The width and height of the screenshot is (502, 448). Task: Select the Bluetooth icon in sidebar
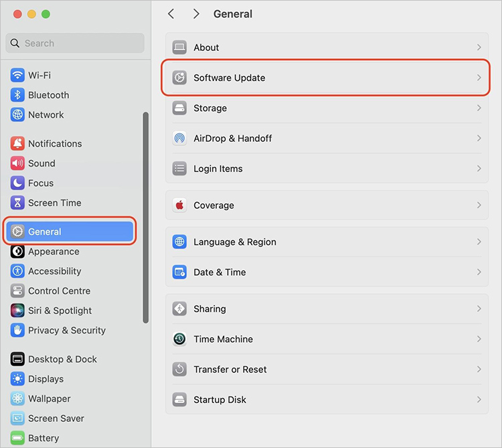[x=17, y=95]
